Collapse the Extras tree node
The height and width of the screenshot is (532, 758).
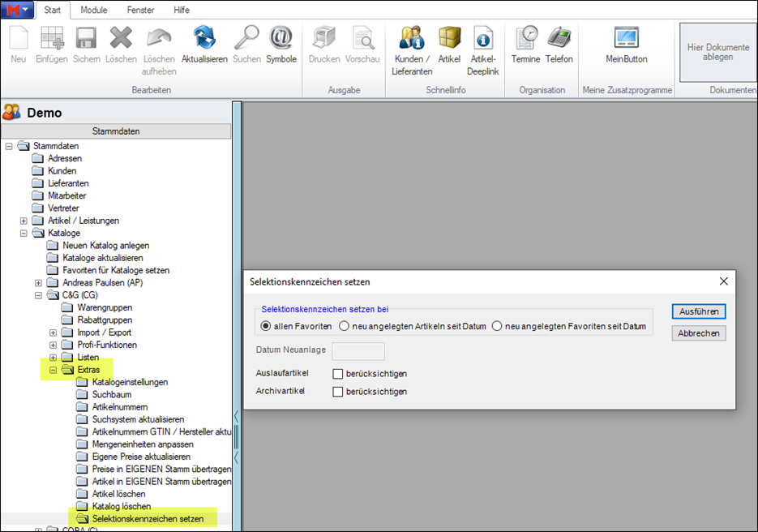pos(54,370)
